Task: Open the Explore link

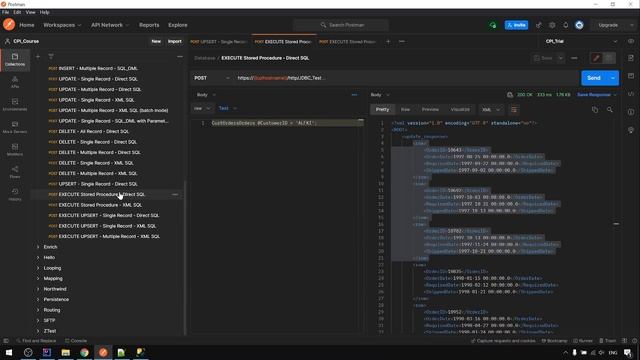Action: 178,25
